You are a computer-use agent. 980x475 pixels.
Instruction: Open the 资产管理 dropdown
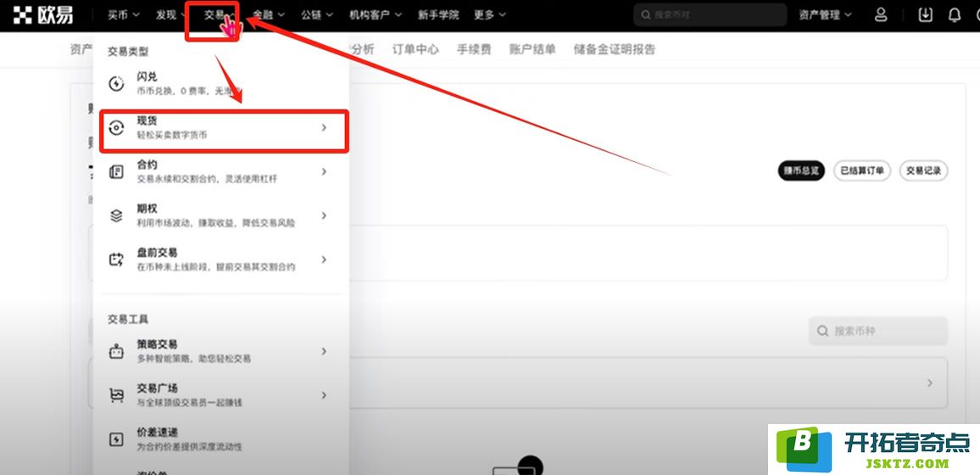(x=824, y=15)
